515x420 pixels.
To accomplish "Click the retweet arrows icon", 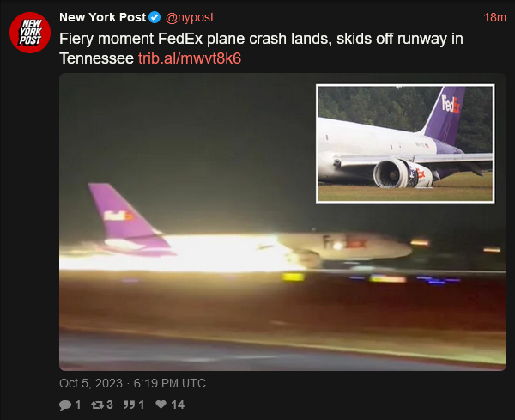I will [x=97, y=405].
